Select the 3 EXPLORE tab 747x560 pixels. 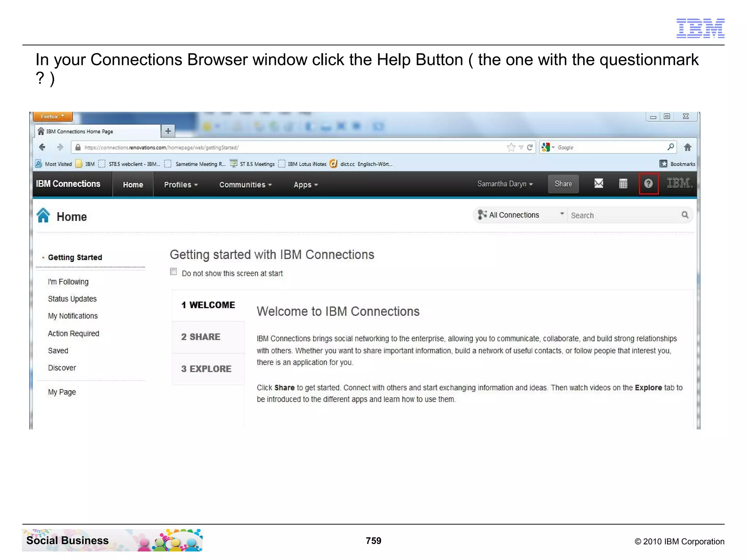pos(208,369)
